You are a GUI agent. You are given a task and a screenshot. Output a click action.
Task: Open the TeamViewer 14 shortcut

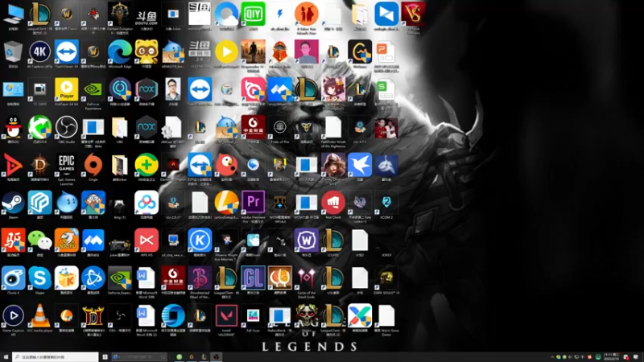click(x=67, y=53)
